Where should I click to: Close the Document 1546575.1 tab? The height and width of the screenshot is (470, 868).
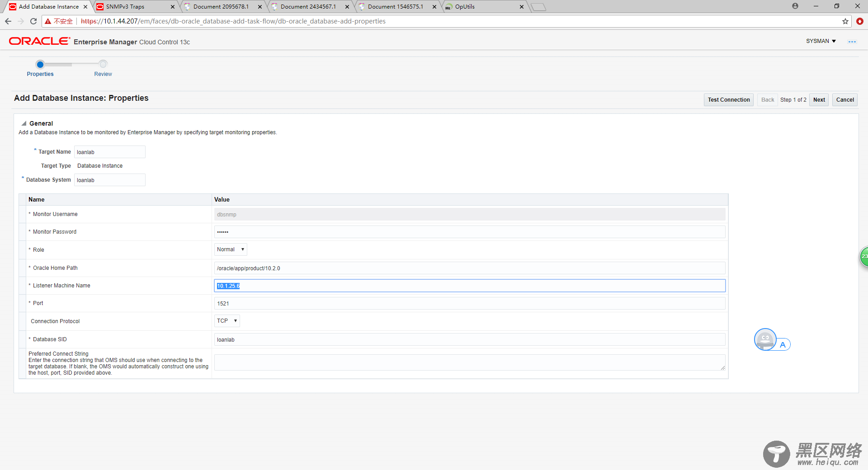[434, 7]
